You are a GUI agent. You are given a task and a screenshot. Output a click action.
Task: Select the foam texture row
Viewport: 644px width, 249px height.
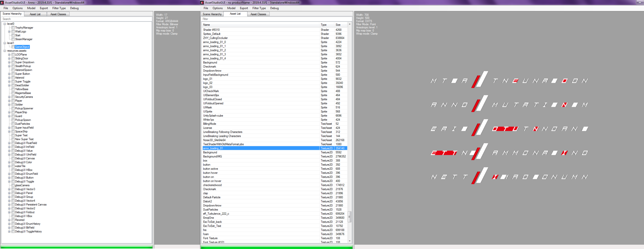[x=274, y=234]
